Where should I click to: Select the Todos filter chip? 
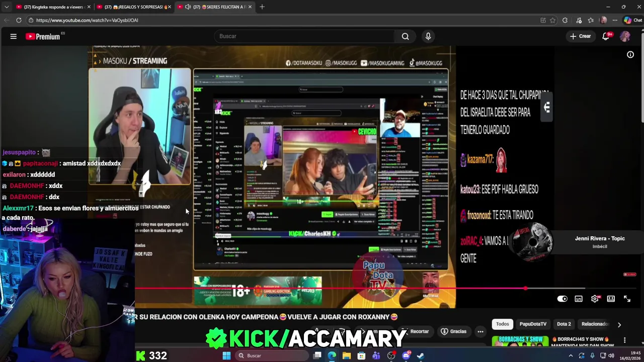[x=502, y=324]
